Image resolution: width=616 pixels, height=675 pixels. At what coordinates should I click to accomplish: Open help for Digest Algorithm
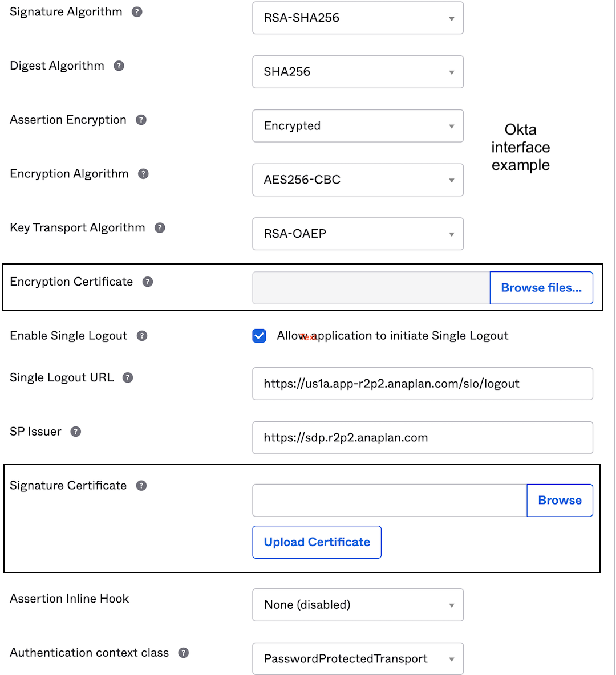(119, 66)
